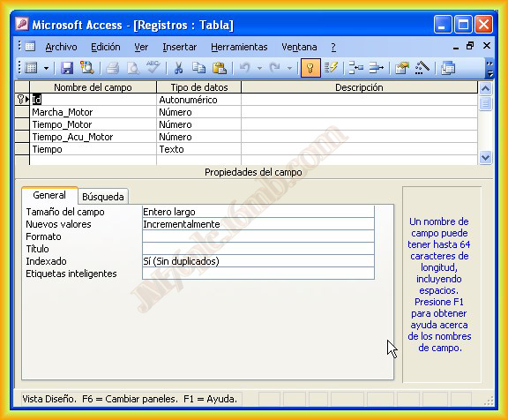Screen dimensions: 508x420
Task: Click the Copy icon in toolbar
Action: point(198,68)
